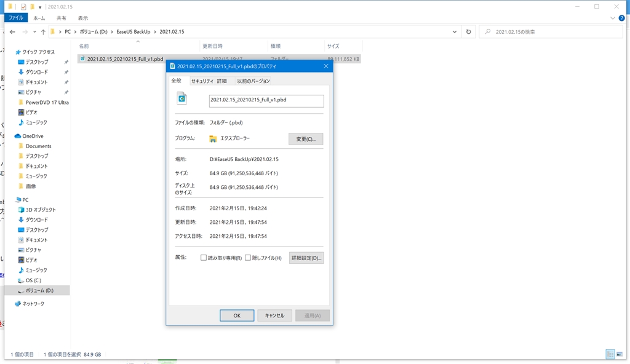Image resolution: width=630 pixels, height=364 pixels.
Task: Confirm with the OK button
Action: coord(237,315)
